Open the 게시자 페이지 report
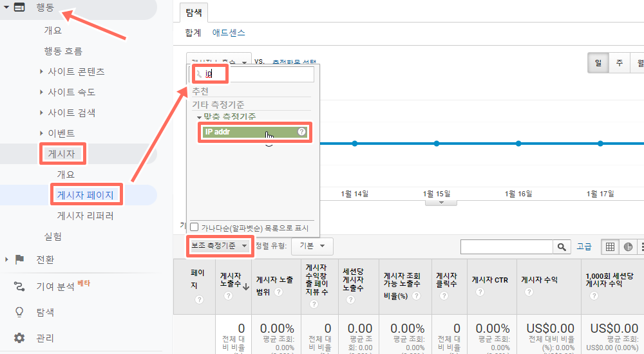Screen dimensions: 644x354 click(86, 195)
